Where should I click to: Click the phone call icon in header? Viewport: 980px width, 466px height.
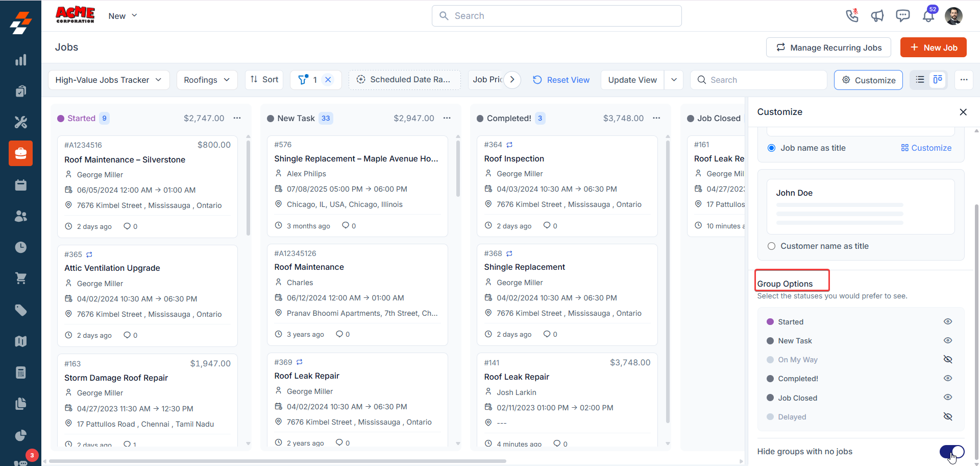tap(852, 15)
